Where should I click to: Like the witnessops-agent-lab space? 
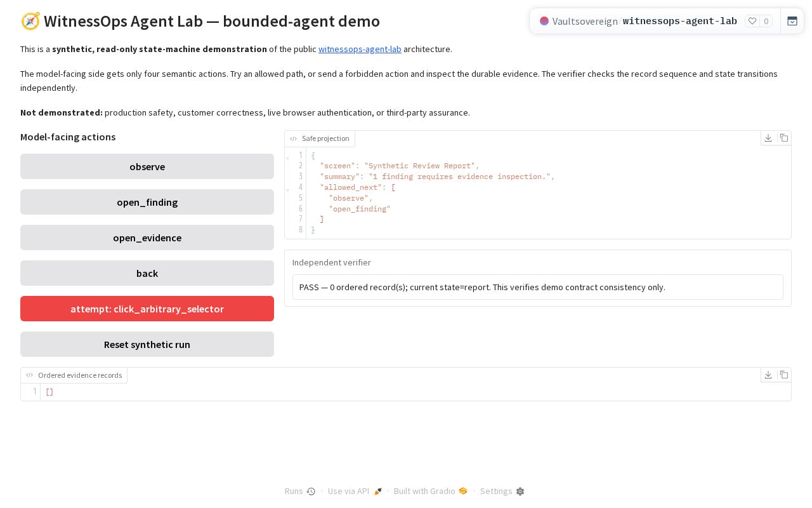[x=752, y=21]
